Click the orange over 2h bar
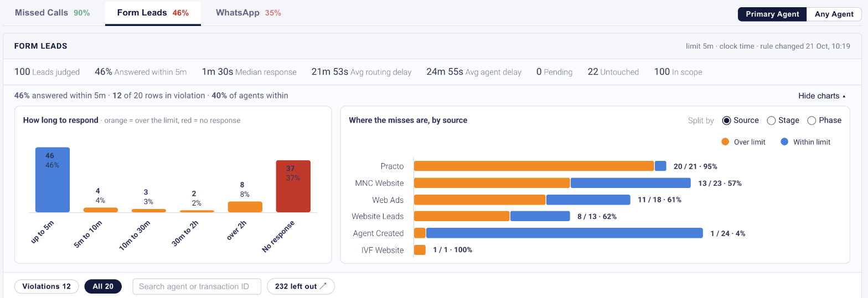The width and height of the screenshot is (868, 298). [x=245, y=207]
